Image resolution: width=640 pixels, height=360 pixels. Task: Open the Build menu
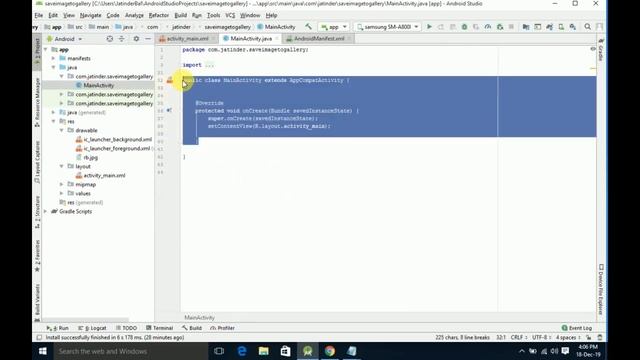click(180, 15)
